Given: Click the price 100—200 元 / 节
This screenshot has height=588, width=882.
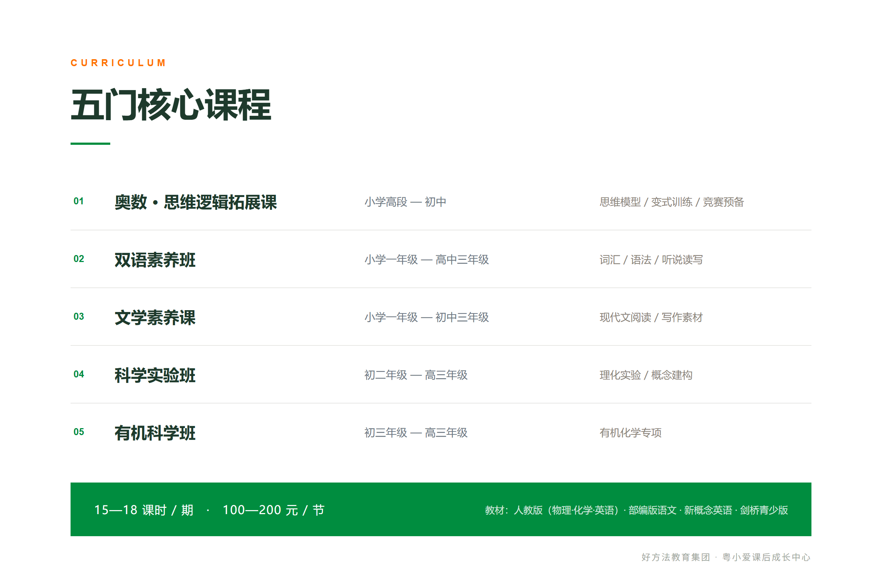Looking at the screenshot, I should pyautogui.click(x=274, y=510).
